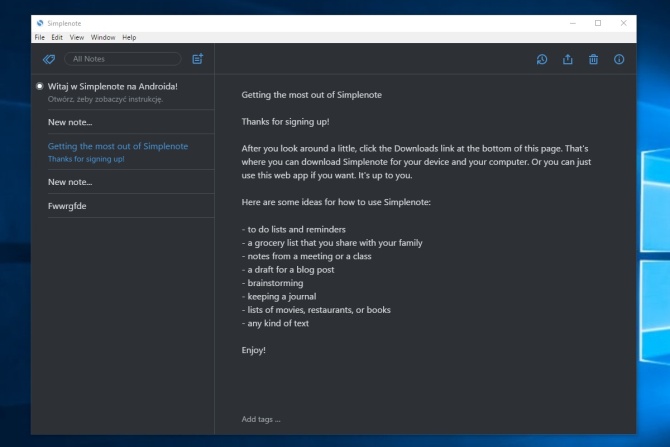Select the New note... entry just above Fwwrgfde
Screen dimensions: 670x447
(70, 182)
